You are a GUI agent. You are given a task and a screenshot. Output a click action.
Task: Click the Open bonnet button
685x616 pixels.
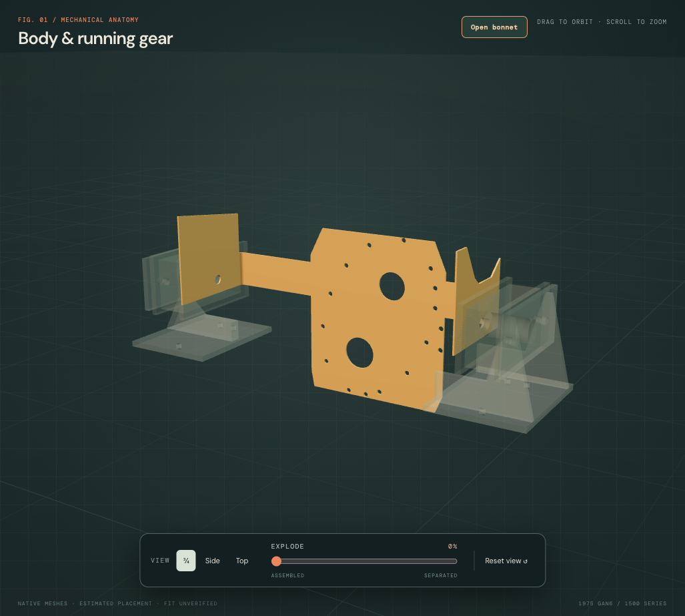click(x=494, y=27)
